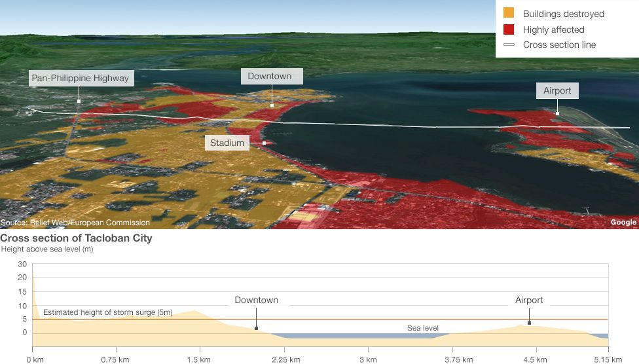Click the Airport label in the cross-section chart
The image size is (639, 364).
[x=529, y=300]
